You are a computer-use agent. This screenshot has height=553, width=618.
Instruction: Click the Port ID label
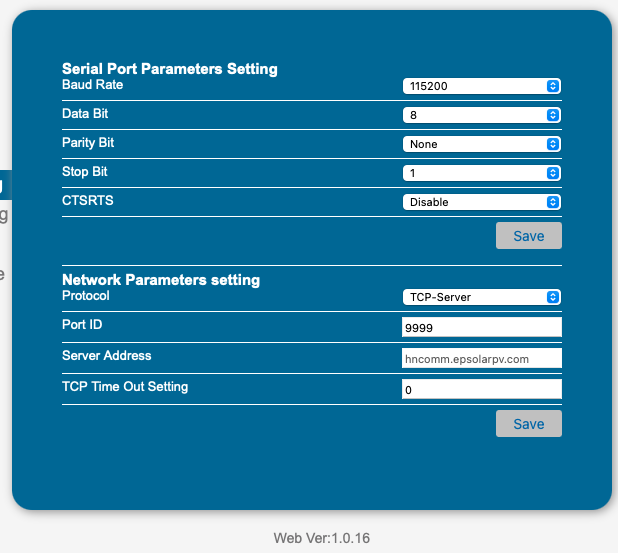(82, 324)
